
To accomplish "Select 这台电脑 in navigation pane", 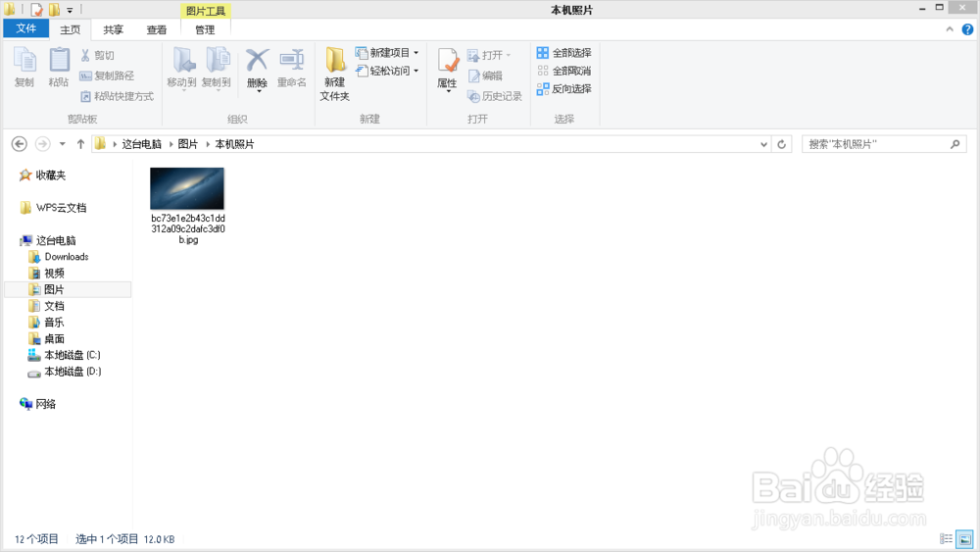I will click(47, 240).
